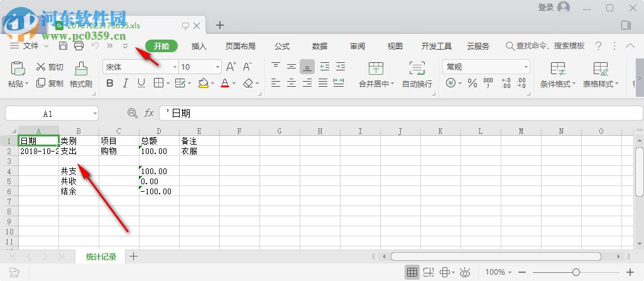Click the Copy (复制) button
The height and width of the screenshot is (281, 644).
point(49,84)
